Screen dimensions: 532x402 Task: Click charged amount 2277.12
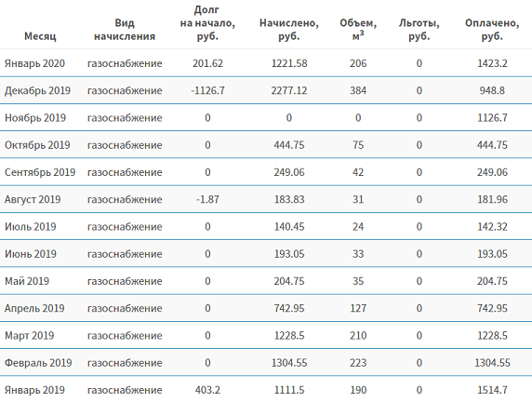(289, 90)
